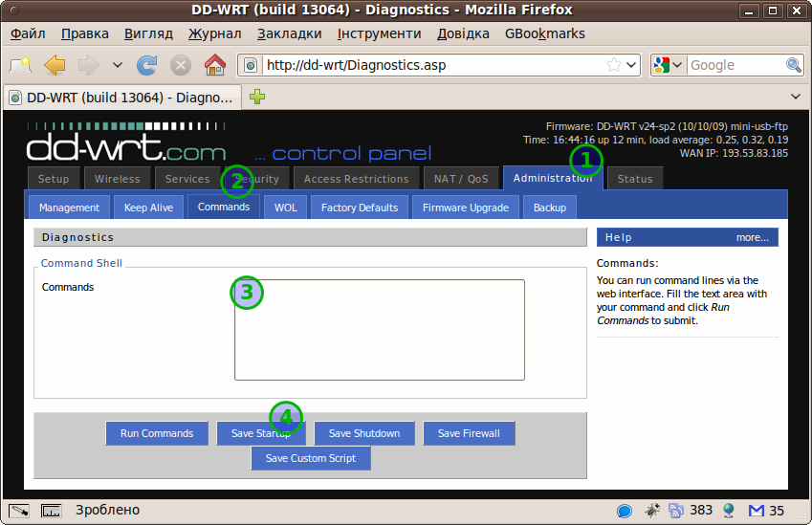Click the Run Commands button
Image resolution: width=812 pixels, height=525 pixels.
157,433
